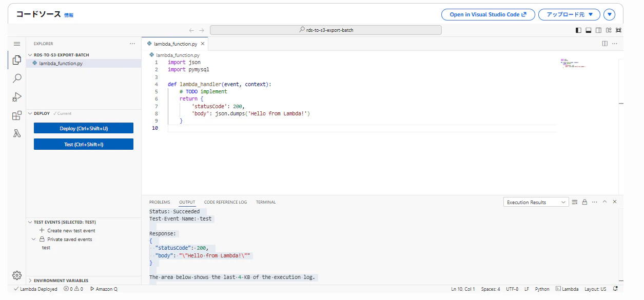Go forward with the right arrow

(202, 30)
